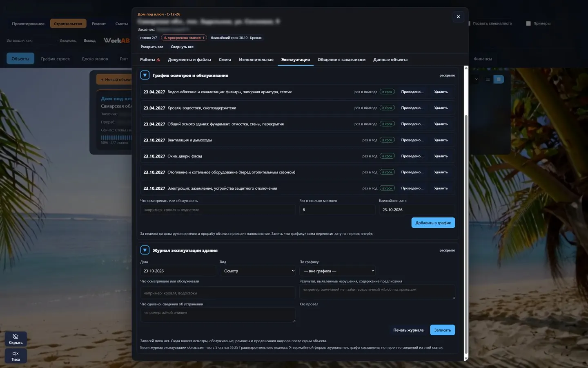
Task: Click Печать журнала button
Action: (408, 330)
